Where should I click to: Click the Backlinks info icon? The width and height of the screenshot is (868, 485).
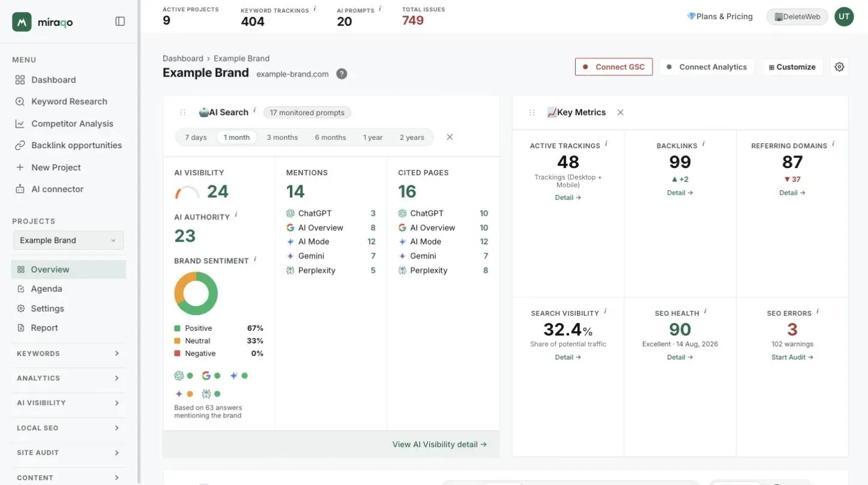pyautogui.click(x=703, y=144)
